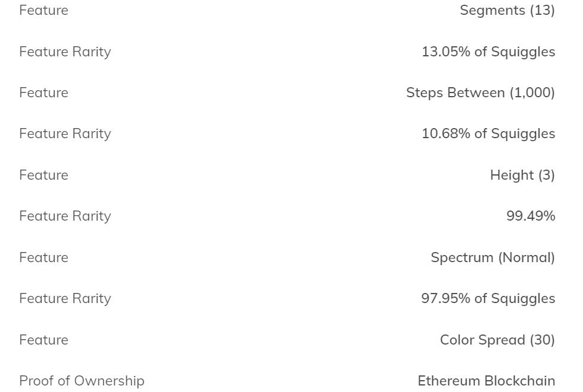Click the Spectrum (Normal) feature value
Viewport: 583px width, 392px height.
tap(492, 257)
